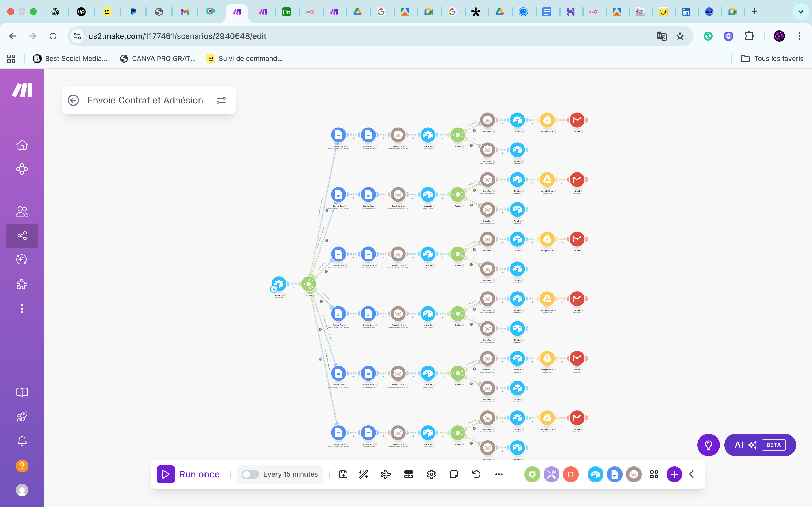The height and width of the screenshot is (507, 812).
Task: Click the undo arrow in the toolbar
Action: (476, 474)
